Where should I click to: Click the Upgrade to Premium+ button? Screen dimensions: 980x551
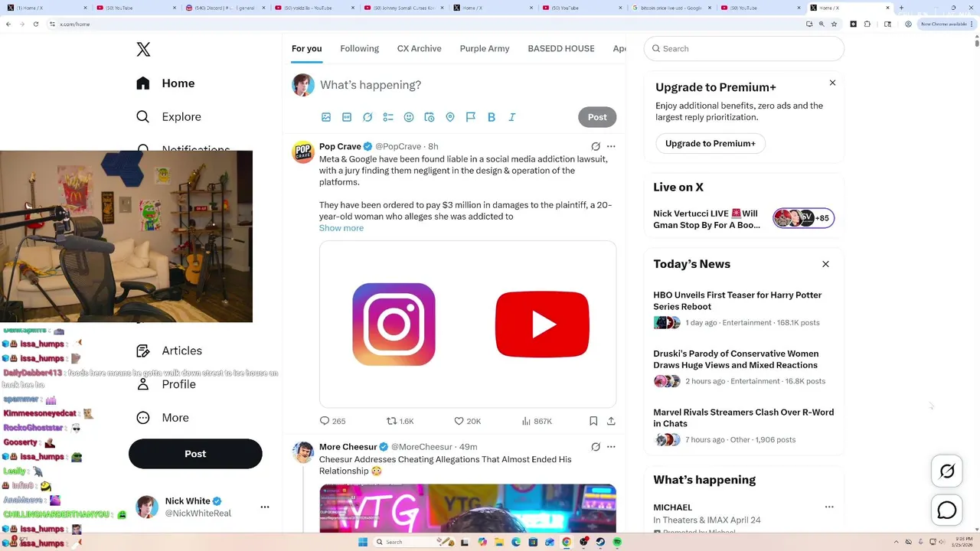point(710,143)
